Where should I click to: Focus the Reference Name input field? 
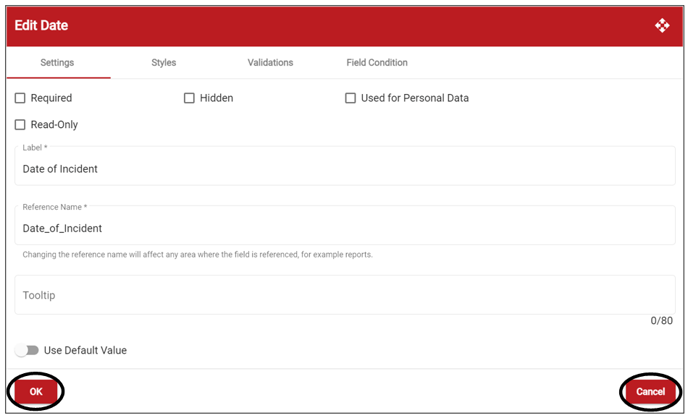pyautogui.click(x=345, y=225)
